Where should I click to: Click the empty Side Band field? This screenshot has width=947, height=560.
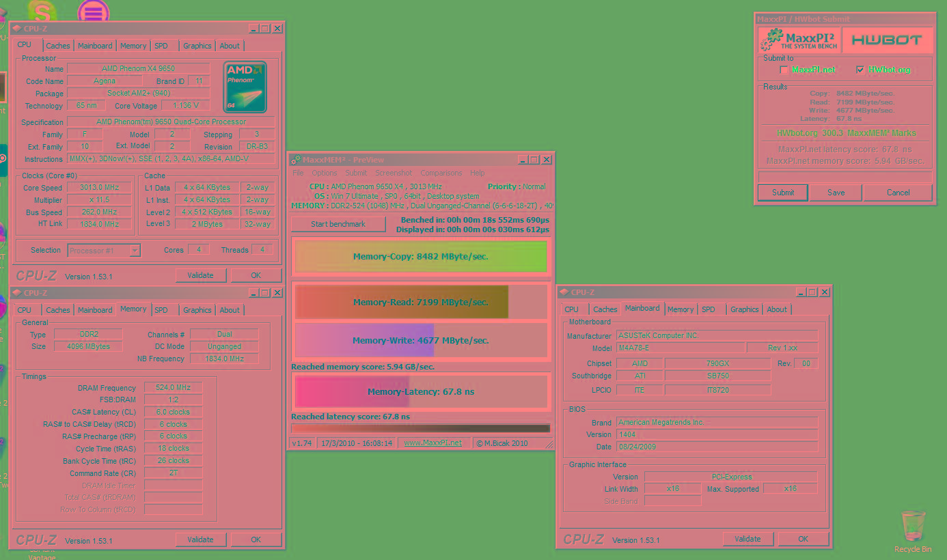(x=672, y=501)
